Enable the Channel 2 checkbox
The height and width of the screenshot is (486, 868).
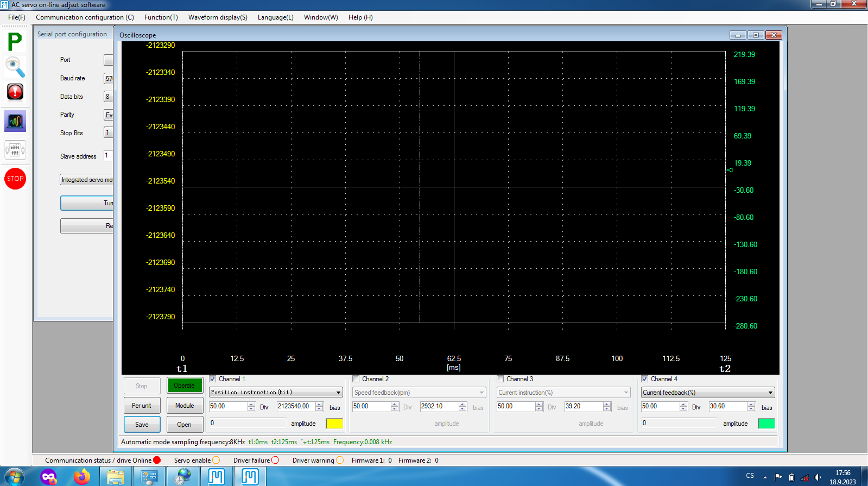pos(356,379)
